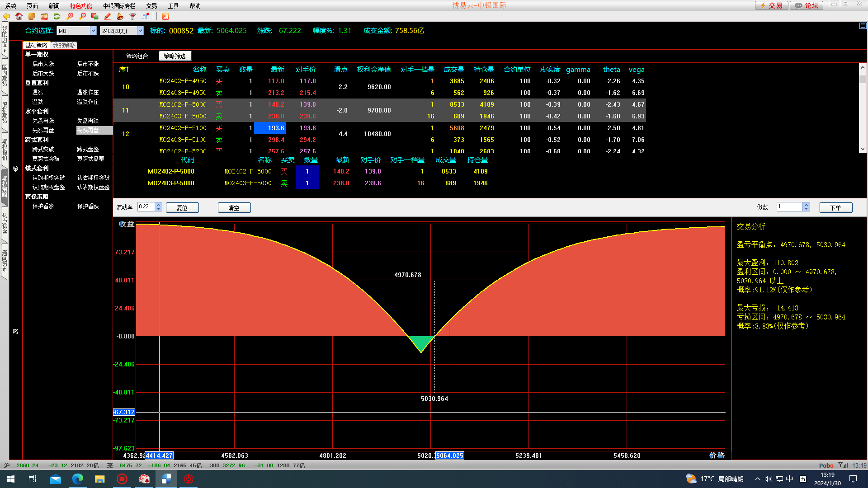Image resolution: width=868 pixels, height=488 pixels.
Task: Click the alert bell toolbar icon
Action: pos(120,16)
